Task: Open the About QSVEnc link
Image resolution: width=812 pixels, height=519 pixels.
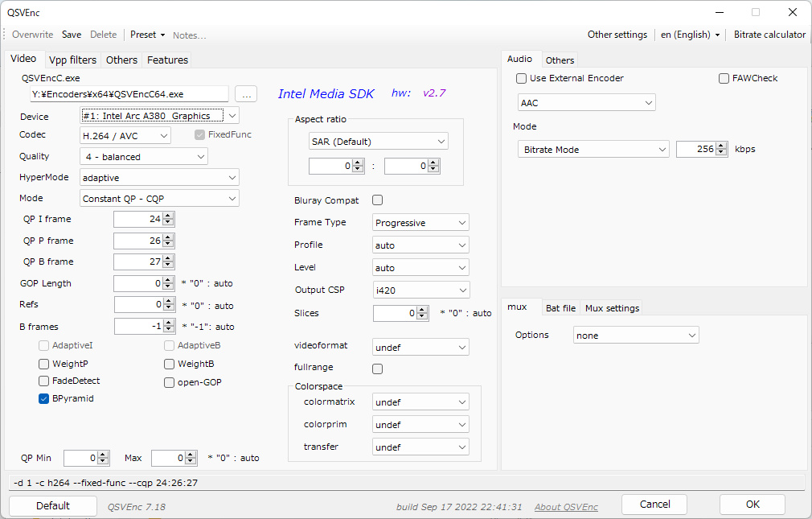Action: click(566, 507)
